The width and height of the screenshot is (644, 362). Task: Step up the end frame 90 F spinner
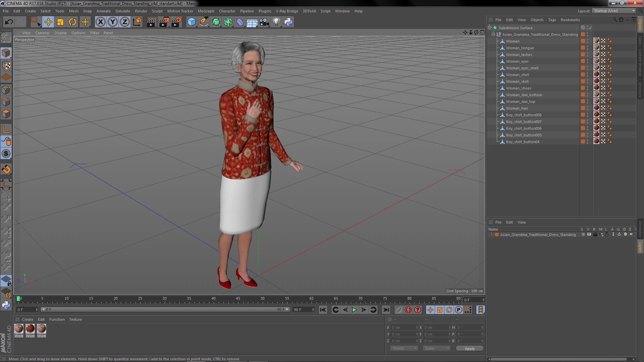coord(313,309)
